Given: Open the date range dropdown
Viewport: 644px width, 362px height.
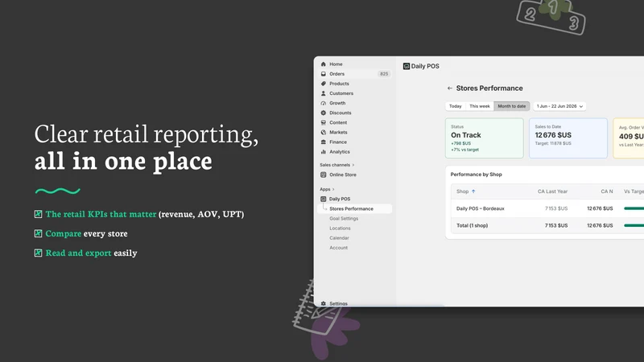Looking at the screenshot, I should pyautogui.click(x=559, y=106).
